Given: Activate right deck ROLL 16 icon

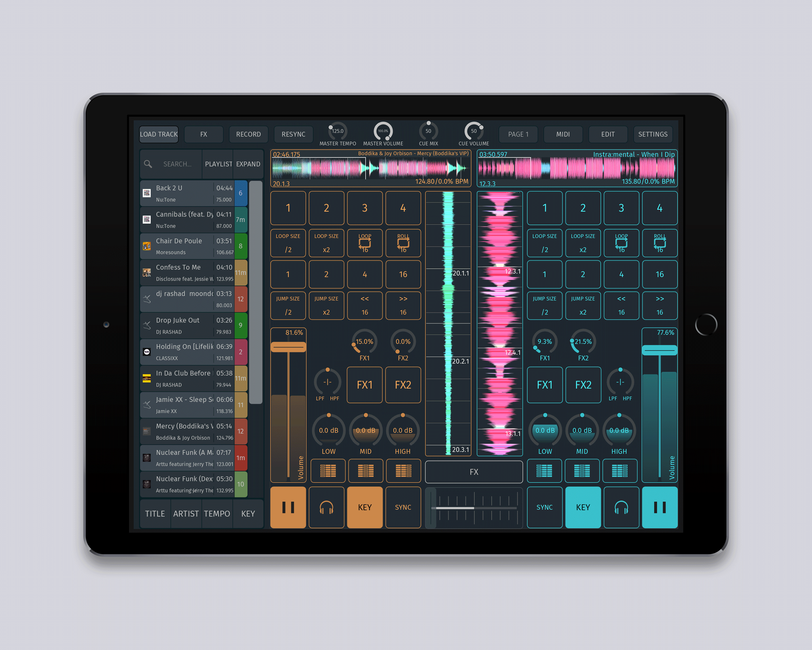Looking at the screenshot, I should [659, 243].
